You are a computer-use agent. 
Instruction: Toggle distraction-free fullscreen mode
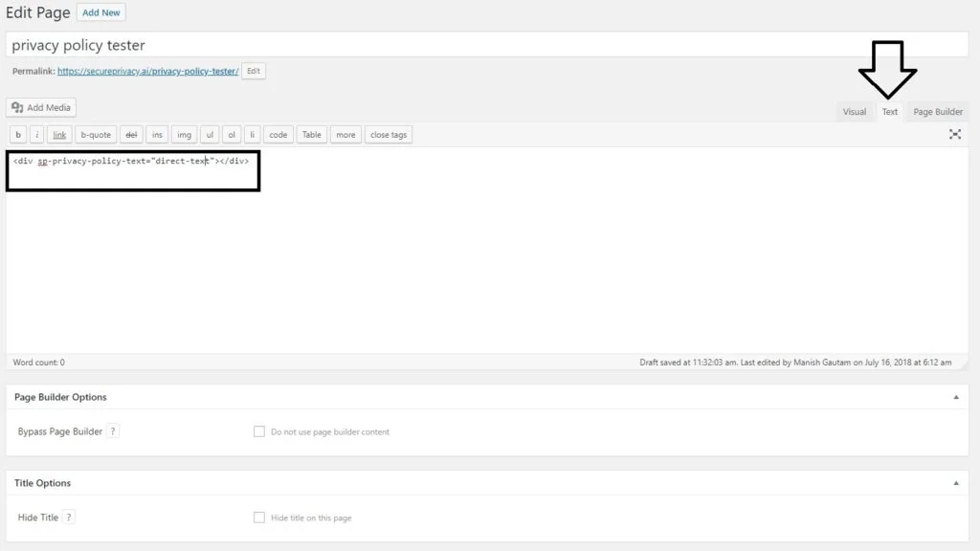point(955,135)
